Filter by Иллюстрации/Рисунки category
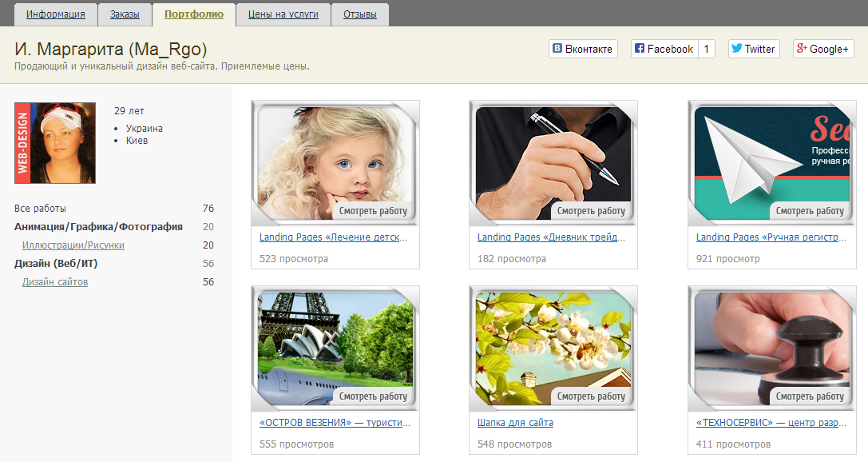The width and height of the screenshot is (868, 462). [x=73, y=245]
